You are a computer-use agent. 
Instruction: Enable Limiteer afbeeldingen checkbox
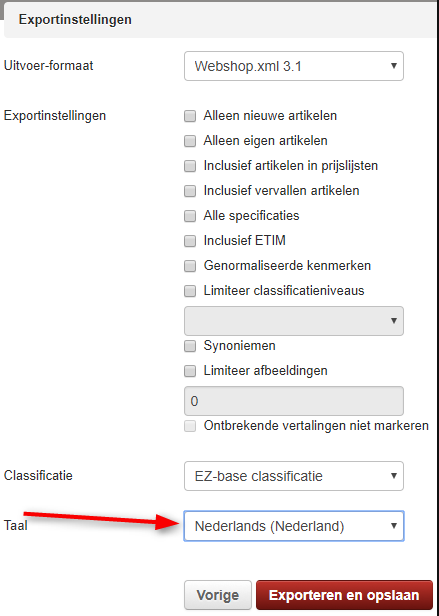click(190, 371)
